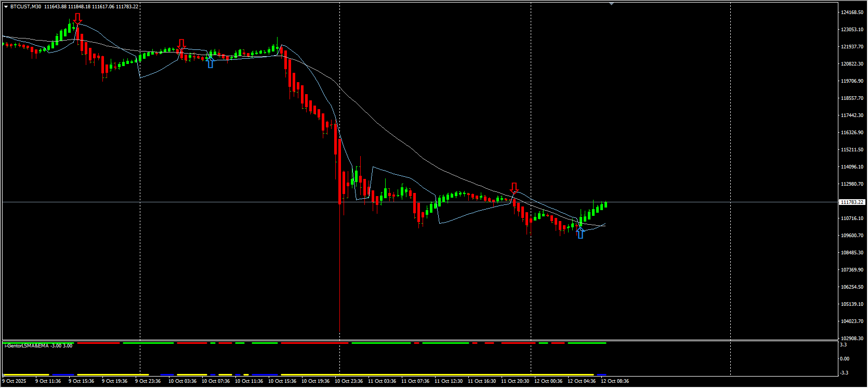Click the 12 Oct 00:36 time label
Viewport: 868px width, 388px height.
pyautogui.click(x=548, y=381)
